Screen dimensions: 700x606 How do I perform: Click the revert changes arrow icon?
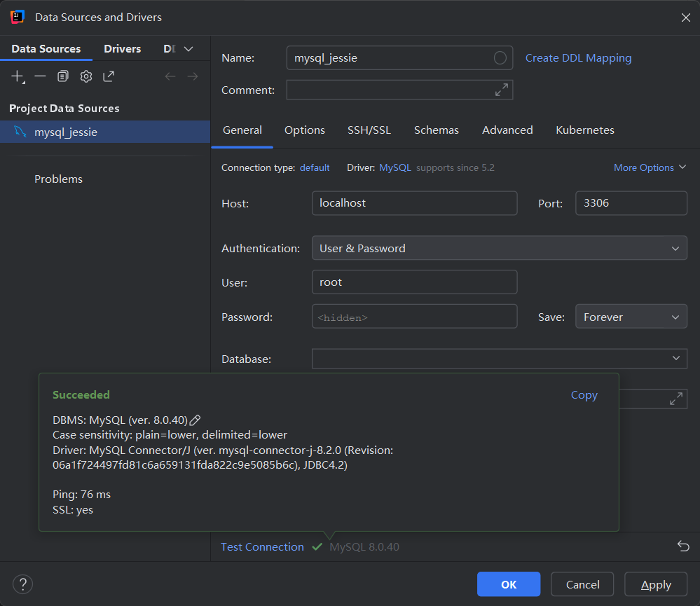click(683, 546)
